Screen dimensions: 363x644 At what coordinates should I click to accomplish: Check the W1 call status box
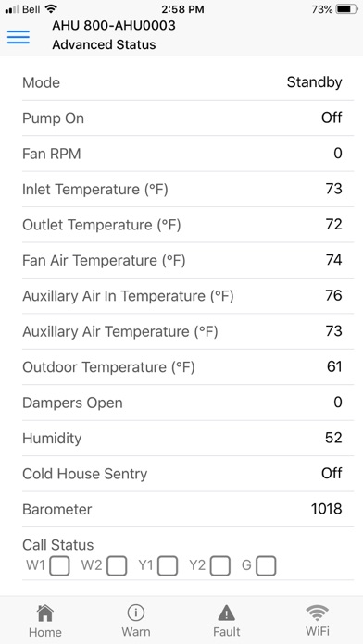(59, 566)
